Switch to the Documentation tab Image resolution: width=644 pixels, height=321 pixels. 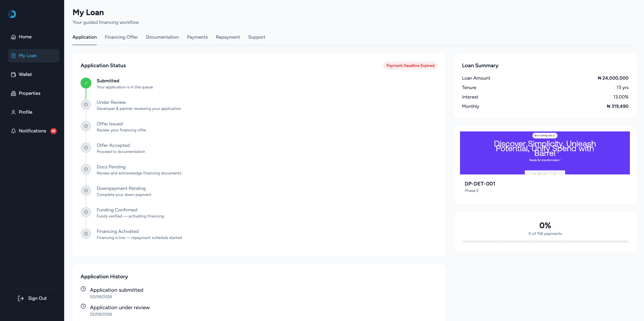[163, 37]
